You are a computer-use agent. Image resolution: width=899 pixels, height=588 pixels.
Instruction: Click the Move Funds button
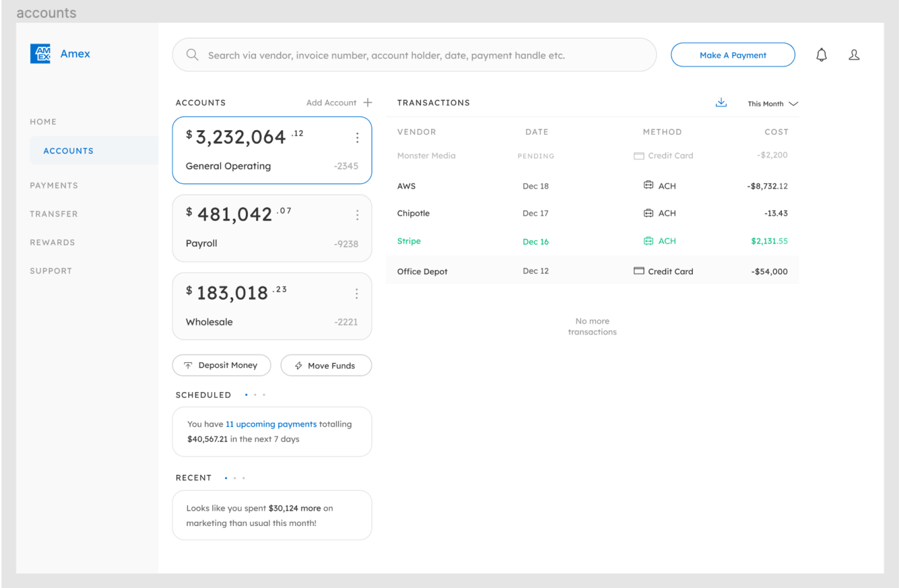[326, 365]
